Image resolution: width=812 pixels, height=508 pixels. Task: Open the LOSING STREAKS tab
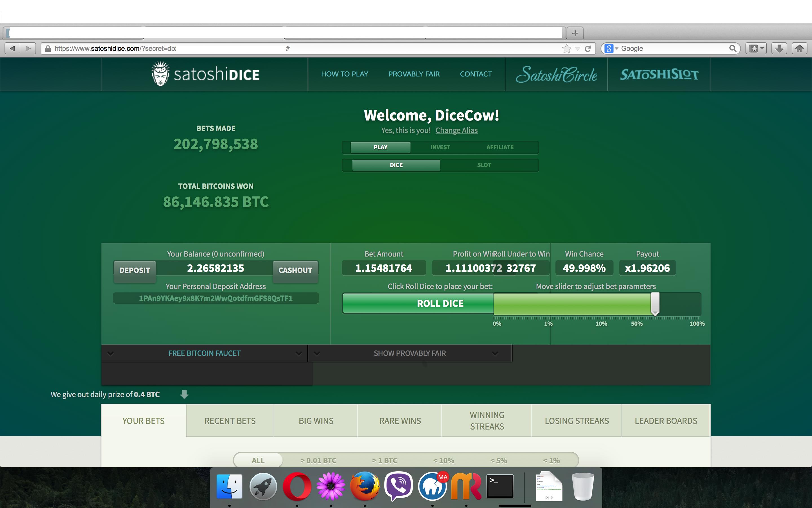pos(577,421)
